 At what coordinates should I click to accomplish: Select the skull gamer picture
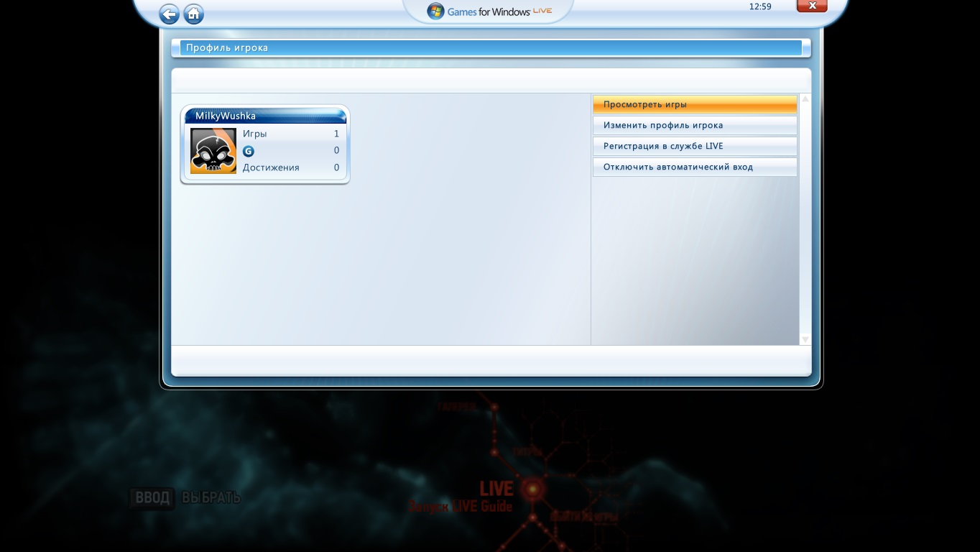click(x=213, y=151)
